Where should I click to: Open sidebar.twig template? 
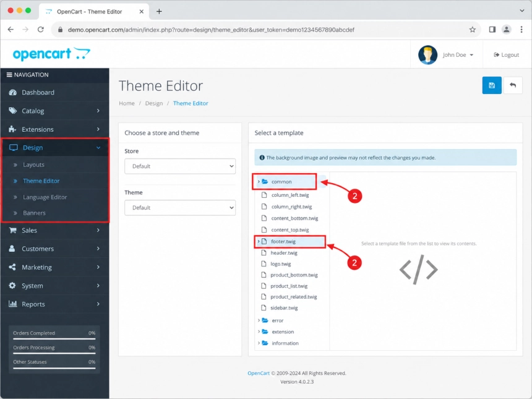[x=284, y=308]
